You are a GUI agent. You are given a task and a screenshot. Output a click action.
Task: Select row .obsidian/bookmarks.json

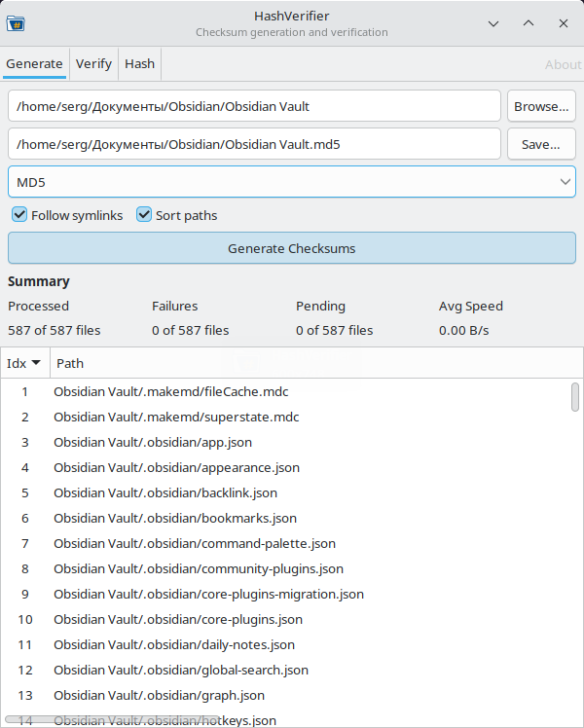(x=286, y=518)
